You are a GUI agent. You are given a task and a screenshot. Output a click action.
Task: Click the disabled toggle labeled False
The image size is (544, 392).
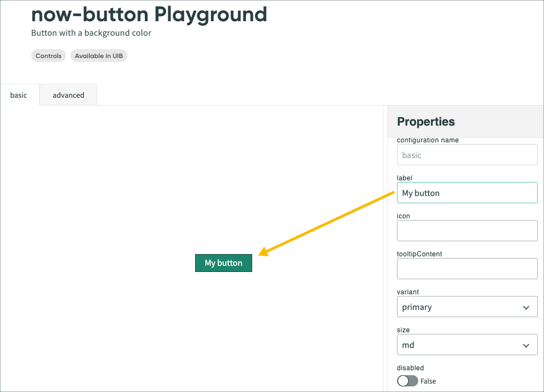pyautogui.click(x=407, y=381)
